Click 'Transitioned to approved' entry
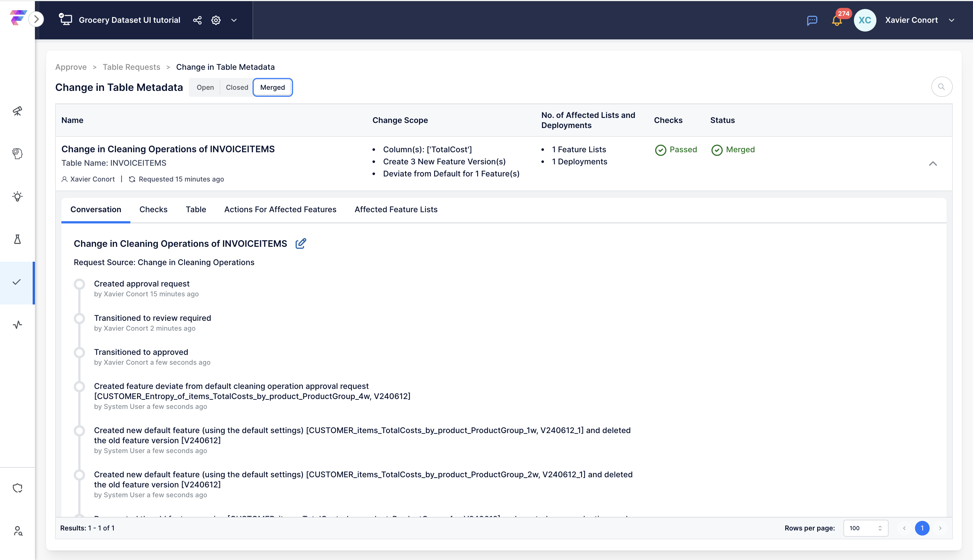Screen dimensions: 973x560 (141, 352)
